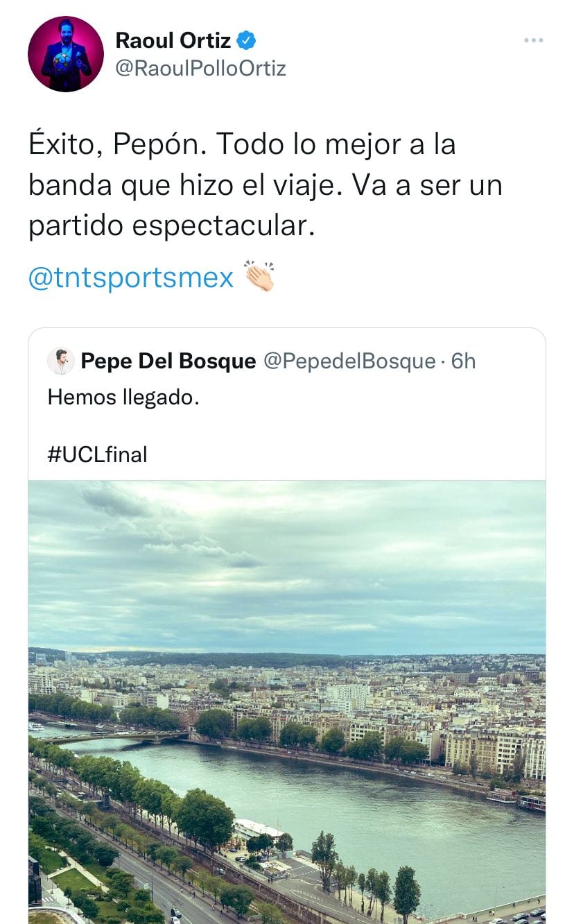Image resolution: width=574 pixels, height=924 pixels.
Task: Click the clapping hands emoji
Action: click(259, 276)
